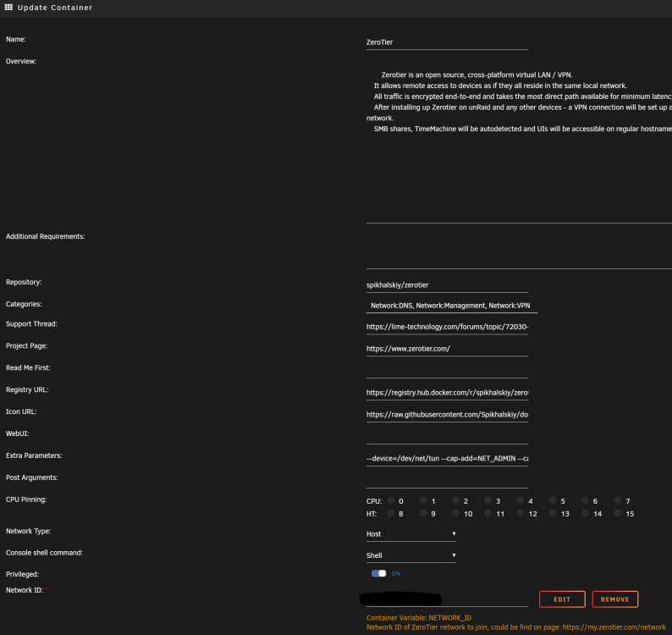Click the Additional Requirements text area
Viewport: 672px width, 635px height.
click(519, 251)
